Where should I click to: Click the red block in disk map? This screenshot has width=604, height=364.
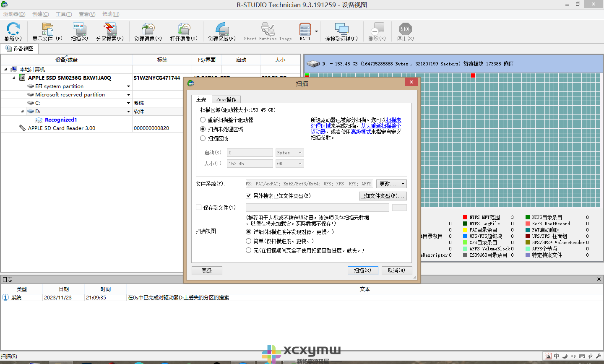coord(473,75)
